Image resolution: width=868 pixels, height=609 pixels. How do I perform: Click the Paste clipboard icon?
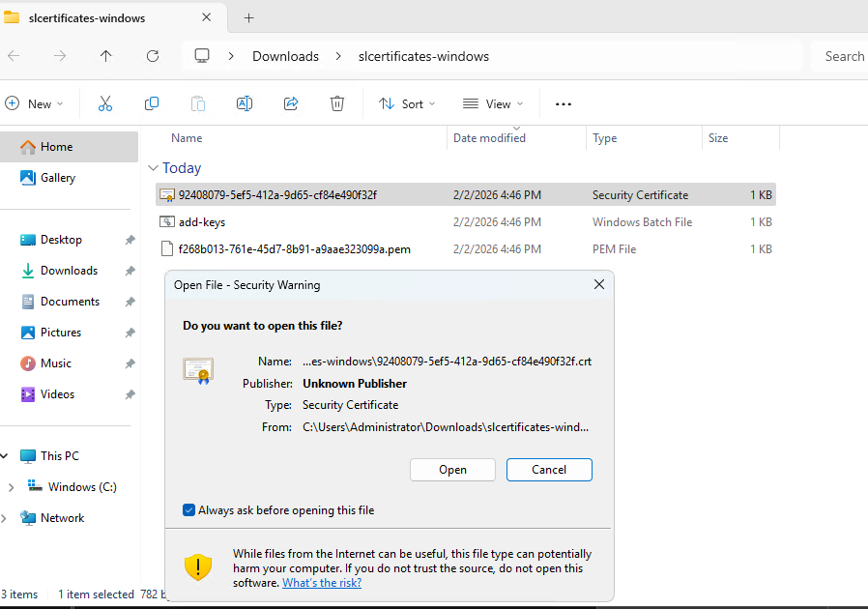click(197, 103)
